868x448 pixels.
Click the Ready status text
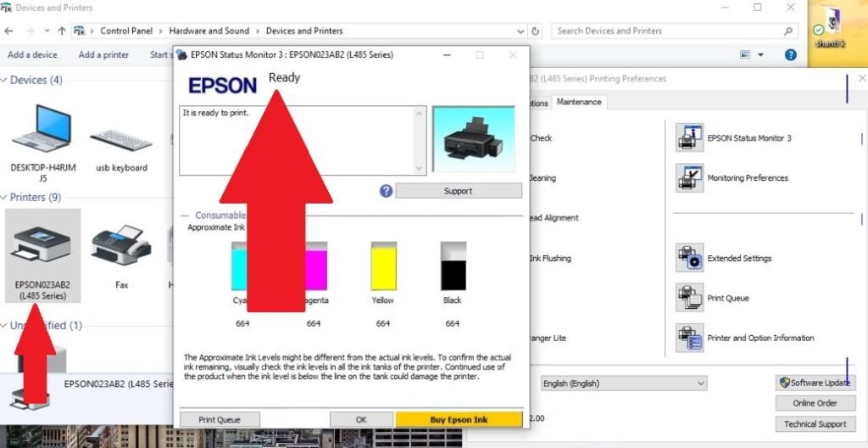284,77
